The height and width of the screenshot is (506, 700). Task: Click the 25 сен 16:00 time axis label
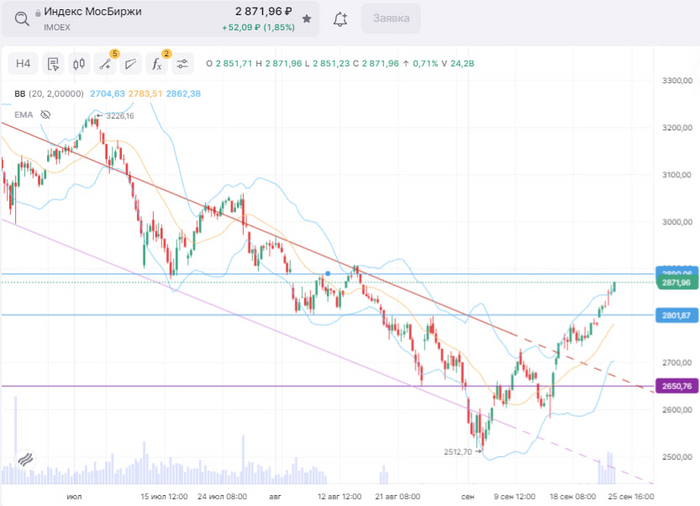pyautogui.click(x=631, y=496)
